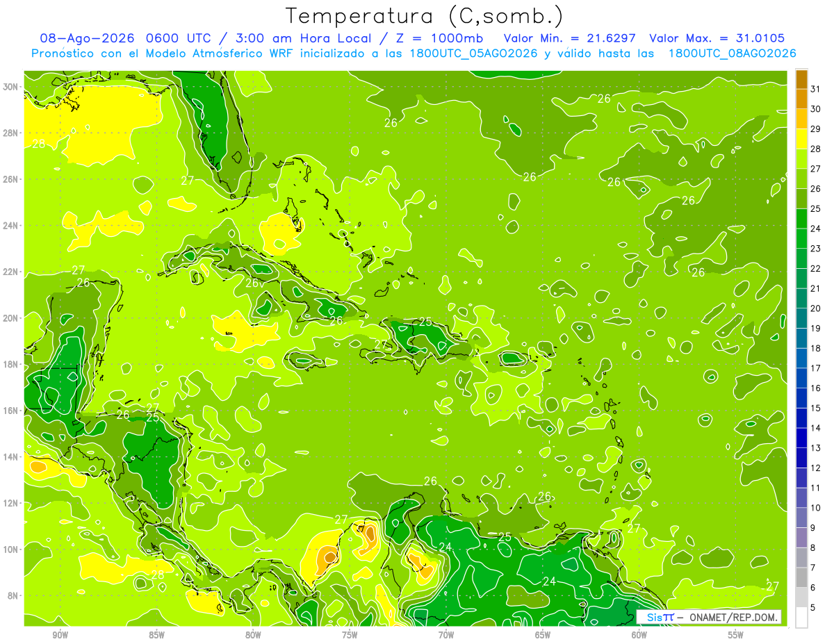This screenshot has width=834, height=644.
Task: Click the '18N' latitude axis label
Action: tap(11, 365)
